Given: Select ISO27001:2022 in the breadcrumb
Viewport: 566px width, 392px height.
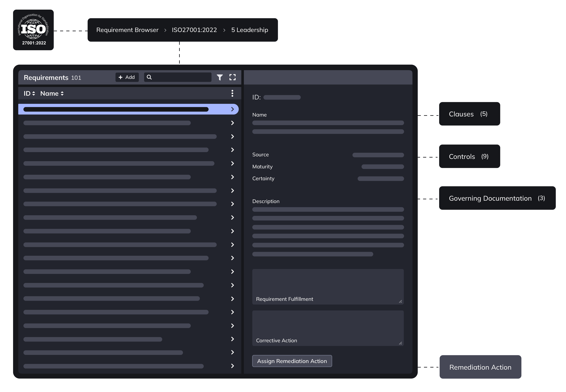Looking at the screenshot, I should click(x=194, y=30).
